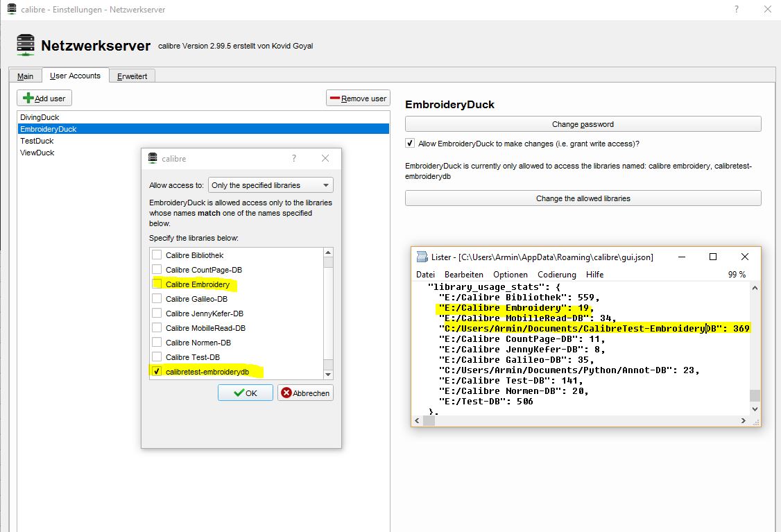Image resolution: width=781 pixels, height=532 pixels.
Task: Select TestDuck in user list
Action: click(x=203, y=141)
